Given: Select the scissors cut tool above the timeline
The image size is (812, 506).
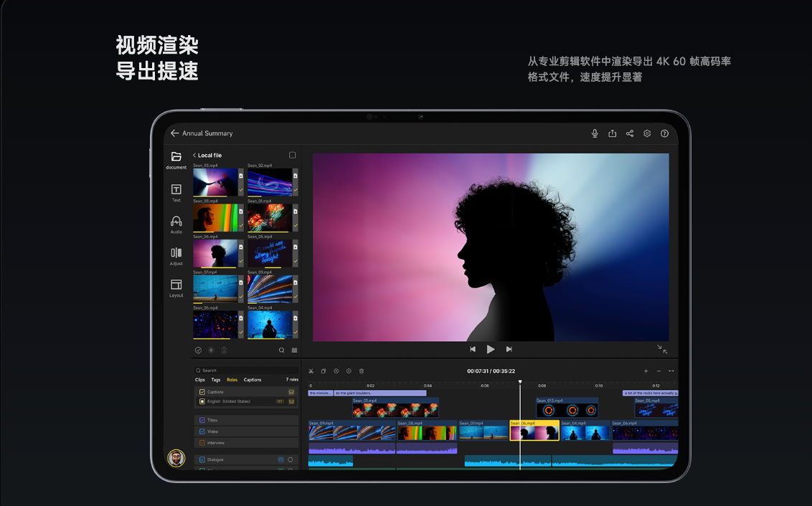Looking at the screenshot, I should pyautogui.click(x=311, y=371).
